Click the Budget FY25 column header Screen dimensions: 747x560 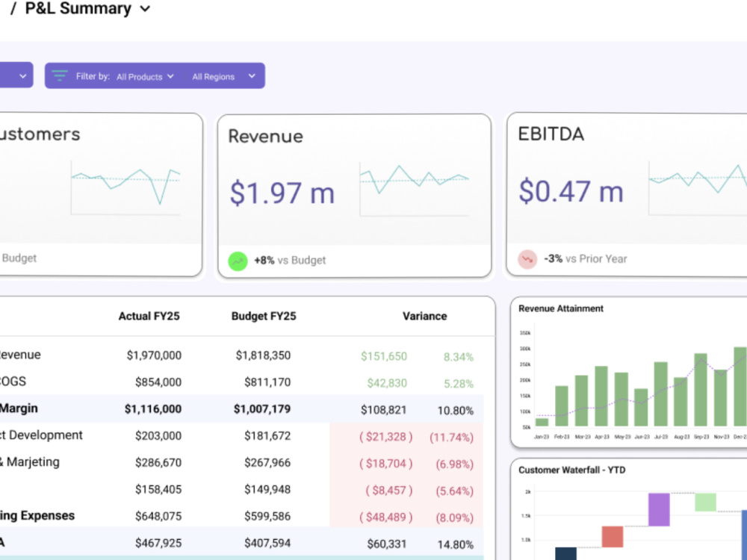tap(264, 316)
